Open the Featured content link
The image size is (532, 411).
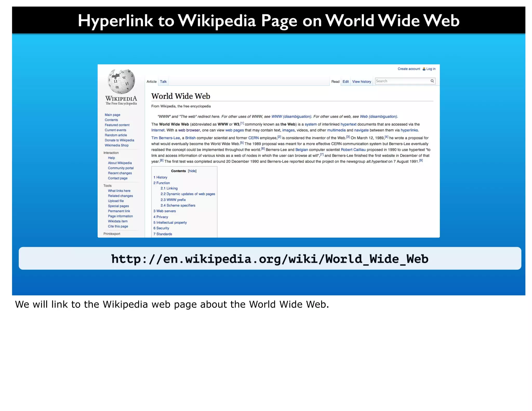117,125
